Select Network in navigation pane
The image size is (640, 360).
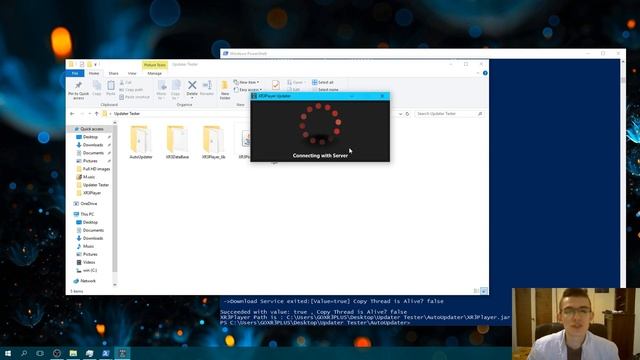pyautogui.click(x=85, y=281)
